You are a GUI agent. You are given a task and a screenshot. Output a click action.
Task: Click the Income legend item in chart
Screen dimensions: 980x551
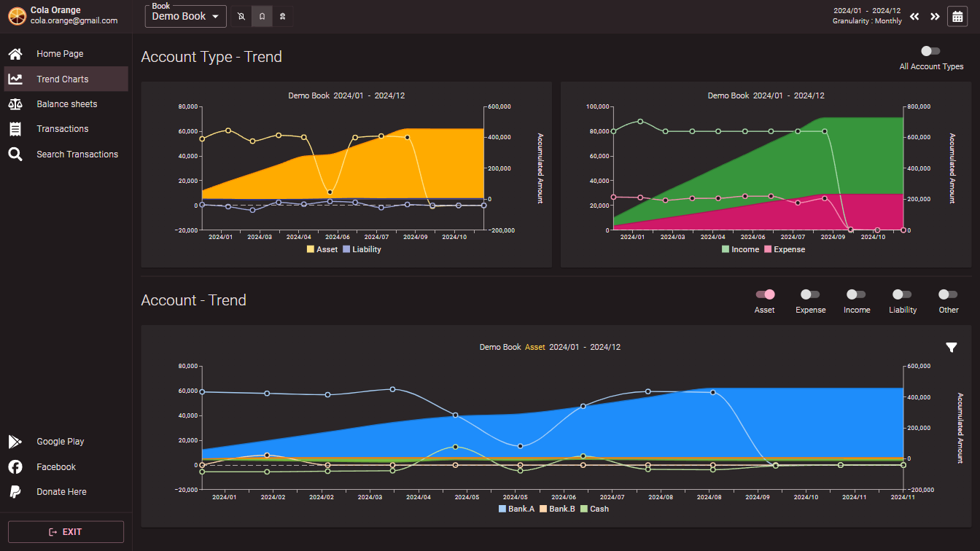click(x=740, y=249)
